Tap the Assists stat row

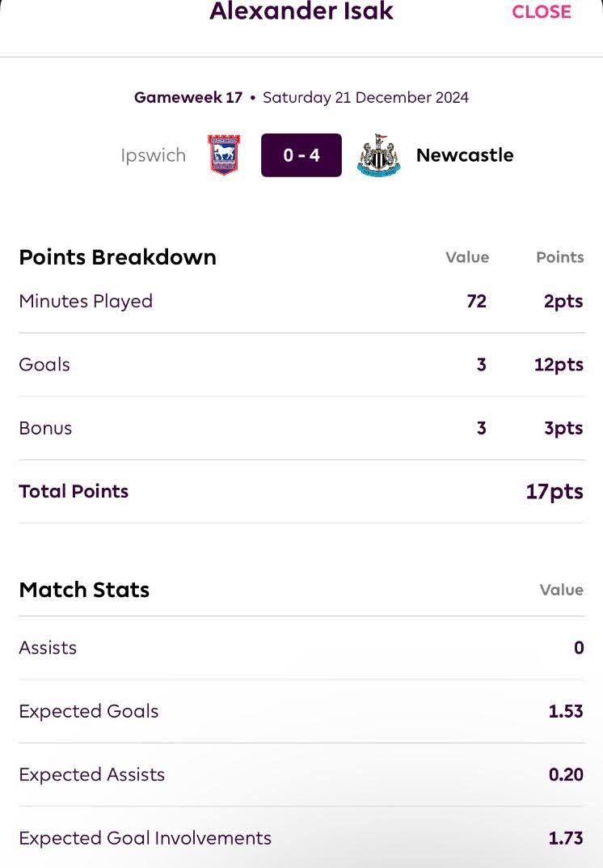(x=301, y=648)
